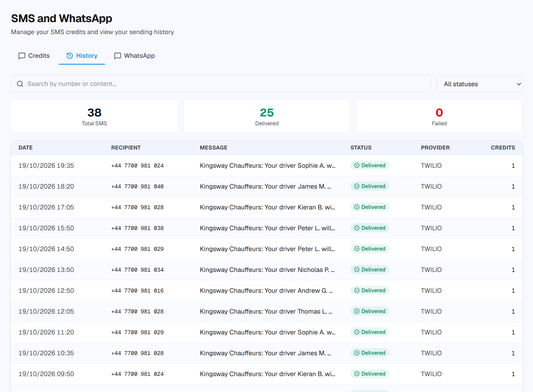Click the Delivered checkmark icon in the 15:50 row
533x392 pixels.
pos(357,228)
